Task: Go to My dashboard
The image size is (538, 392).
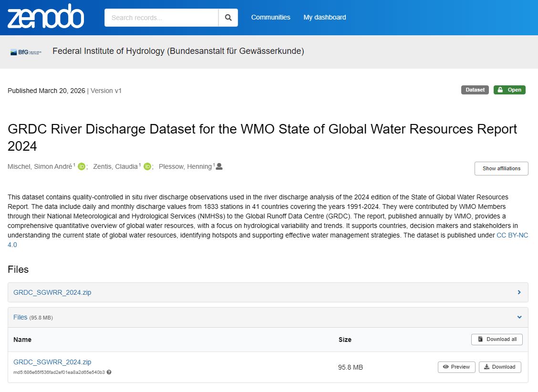Action: click(x=325, y=17)
